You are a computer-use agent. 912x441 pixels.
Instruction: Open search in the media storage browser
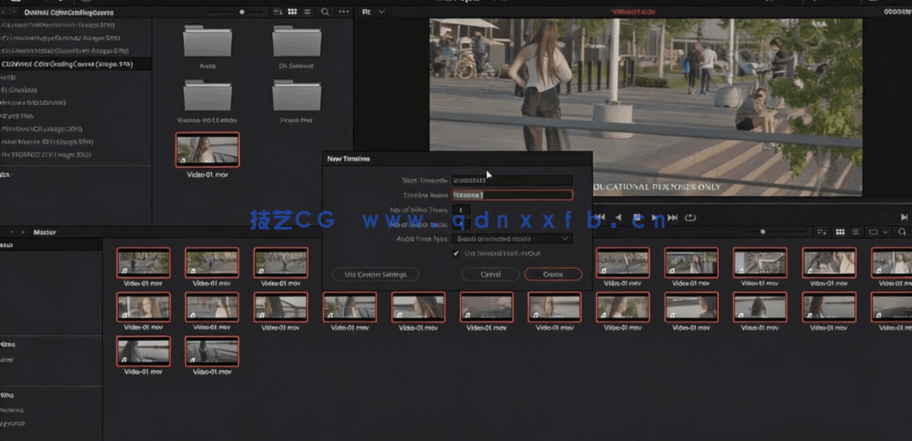[x=325, y=12]
